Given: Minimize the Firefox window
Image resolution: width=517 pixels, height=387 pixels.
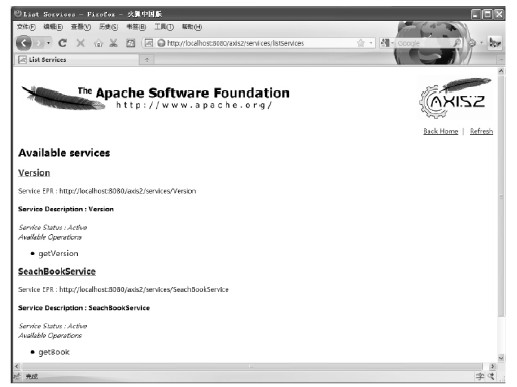Looking at the screenshot, I should [x=476, y=14].
